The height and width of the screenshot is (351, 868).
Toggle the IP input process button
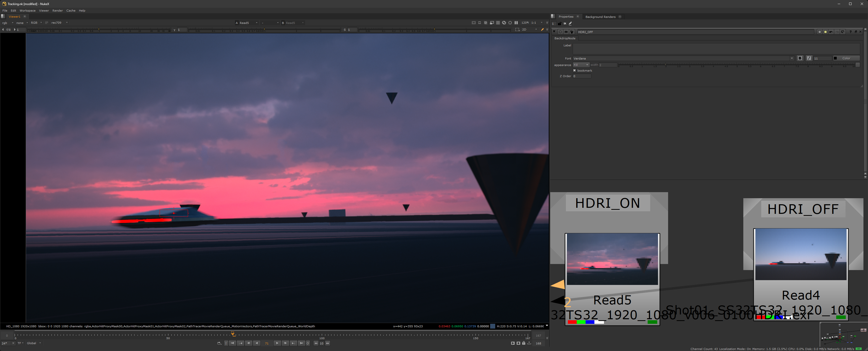pyautogui.click(x=46, y=23)
